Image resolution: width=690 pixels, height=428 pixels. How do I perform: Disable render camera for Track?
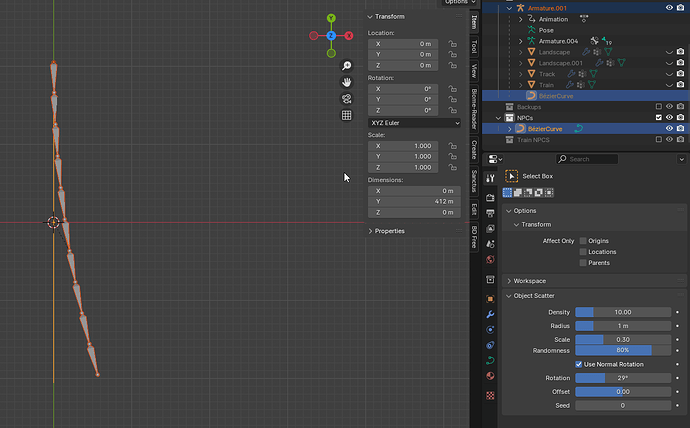tap(680, 73)
